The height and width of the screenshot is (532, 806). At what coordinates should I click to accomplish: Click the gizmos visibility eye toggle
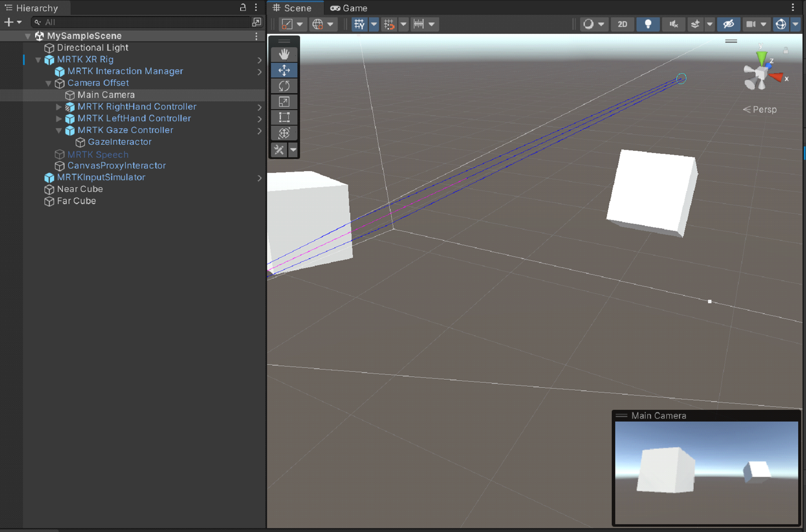click(x=728, y=24)
